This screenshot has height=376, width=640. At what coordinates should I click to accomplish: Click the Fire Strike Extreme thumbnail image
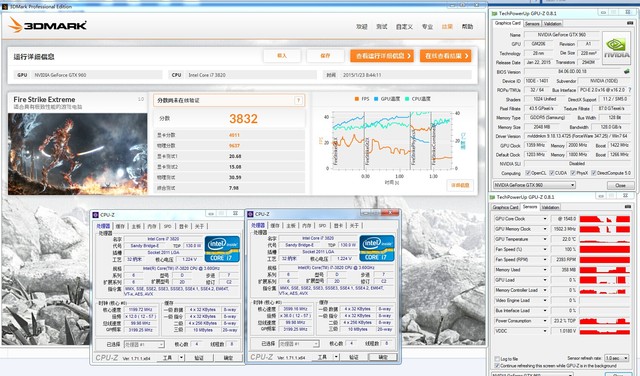[78, 154]
